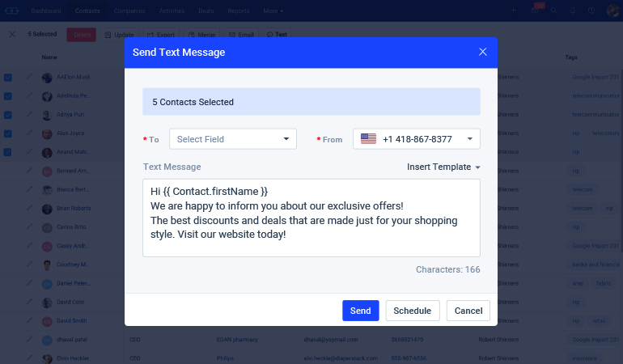623x364 pixels.
Task: Expand the More menu in navigation
Action: (x=273, y=11)
